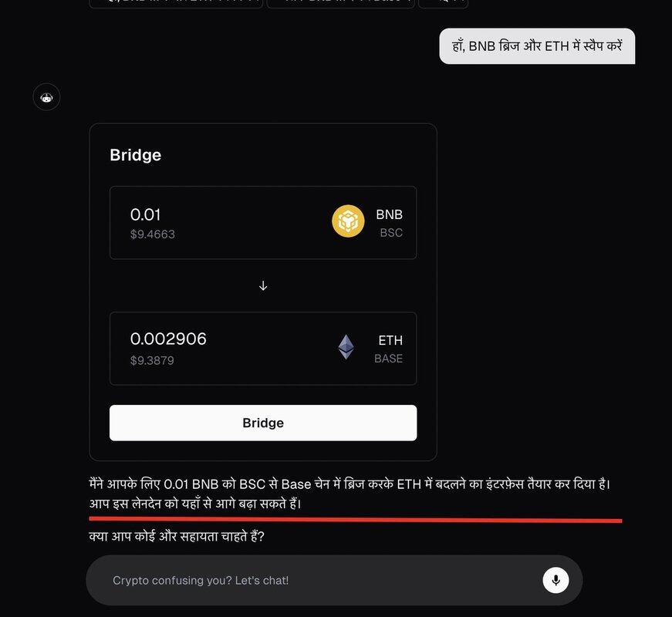Screen dimensions: 672x617
Task: Click the Ethereum diamond icon
Action: (346, 347)
